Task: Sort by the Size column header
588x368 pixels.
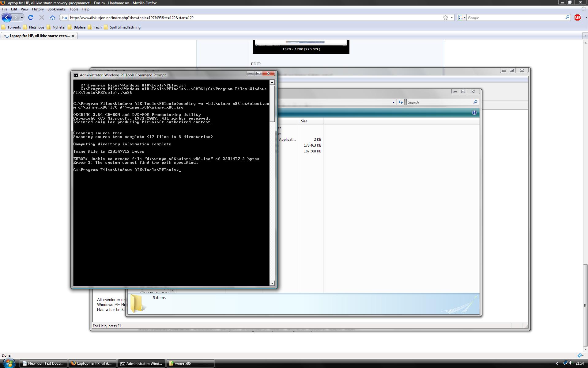Action: (x=311, y=121)
